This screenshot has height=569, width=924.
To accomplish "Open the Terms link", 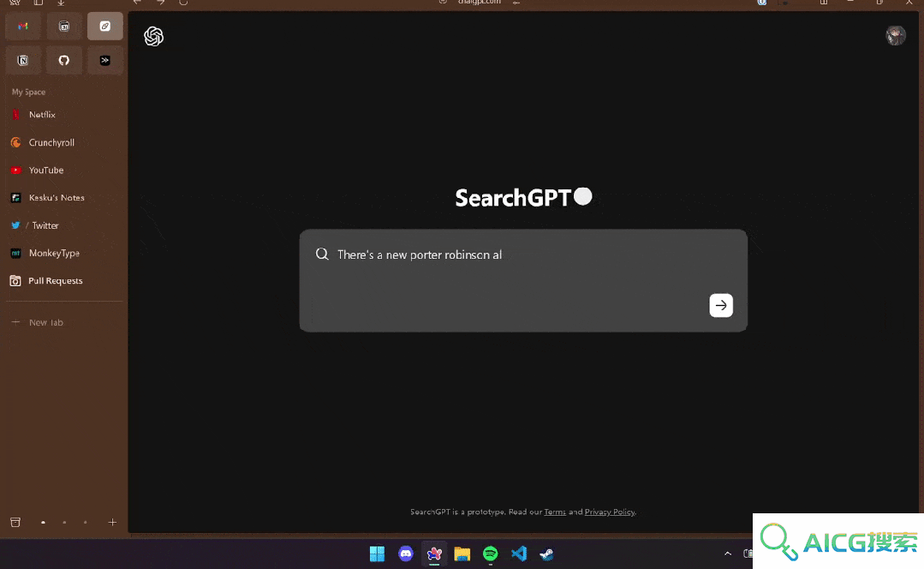I will (555, 512).
